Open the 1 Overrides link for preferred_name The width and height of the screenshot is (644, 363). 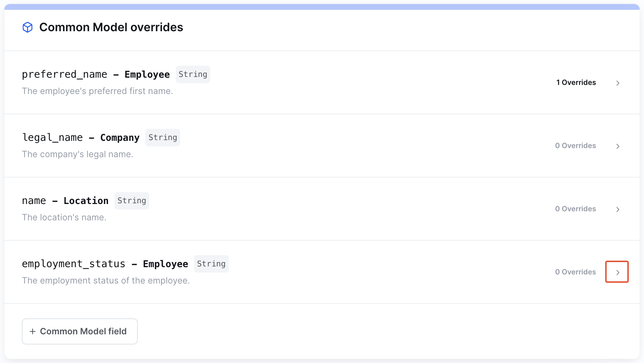click(x=576, y=82)
